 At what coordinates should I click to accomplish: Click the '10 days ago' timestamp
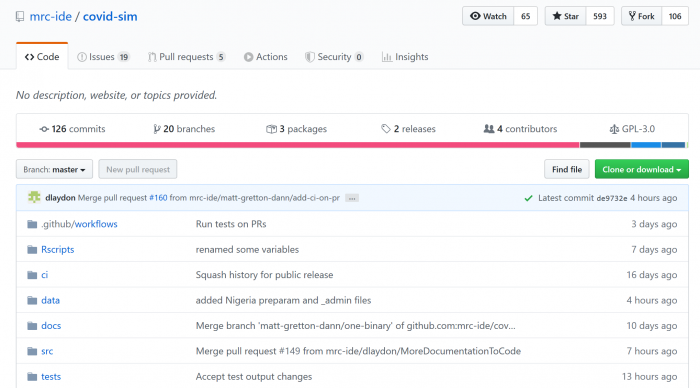tap(652, 326)
